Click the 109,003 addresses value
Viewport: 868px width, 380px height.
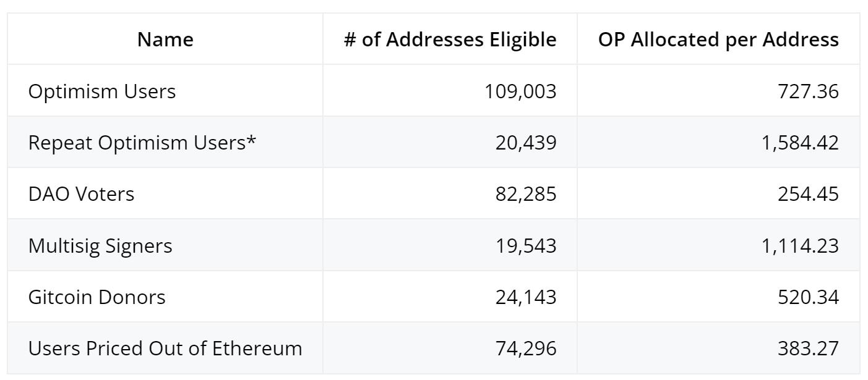521,91
